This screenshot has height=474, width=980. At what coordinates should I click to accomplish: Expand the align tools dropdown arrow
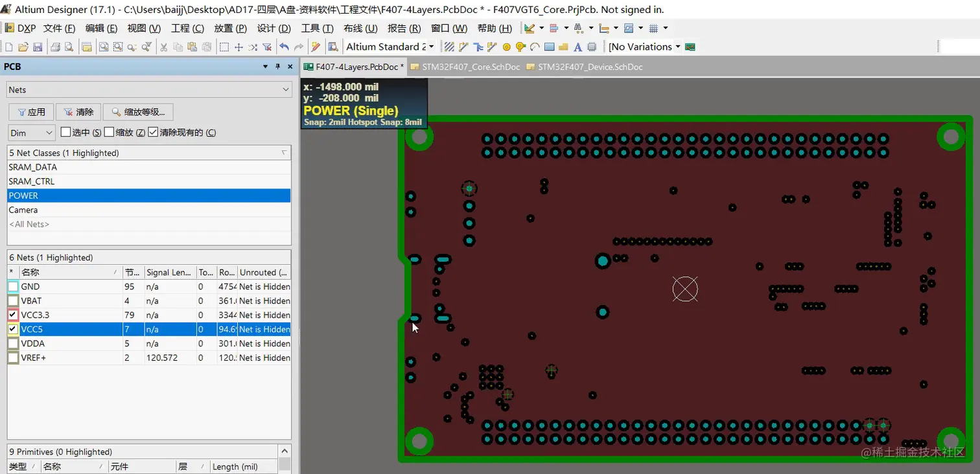tap(566, 28)
